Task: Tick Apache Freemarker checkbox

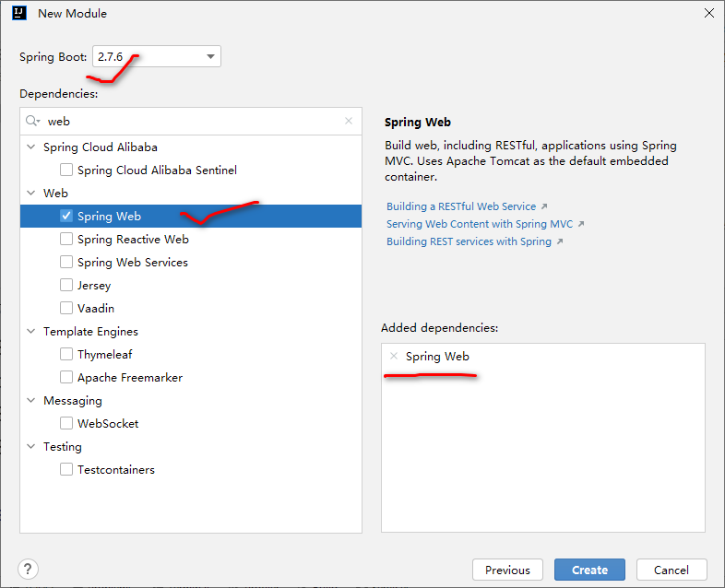Action: [66, 377]
